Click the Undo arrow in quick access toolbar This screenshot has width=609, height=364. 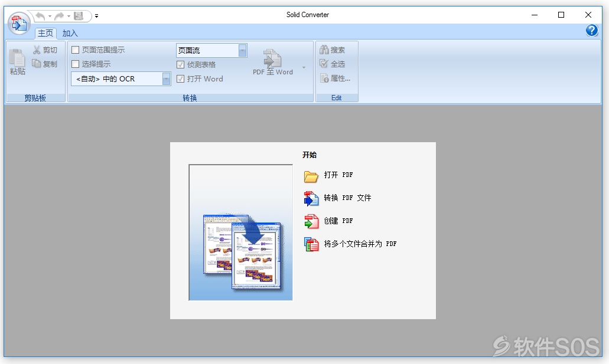[x=40, y=16]
